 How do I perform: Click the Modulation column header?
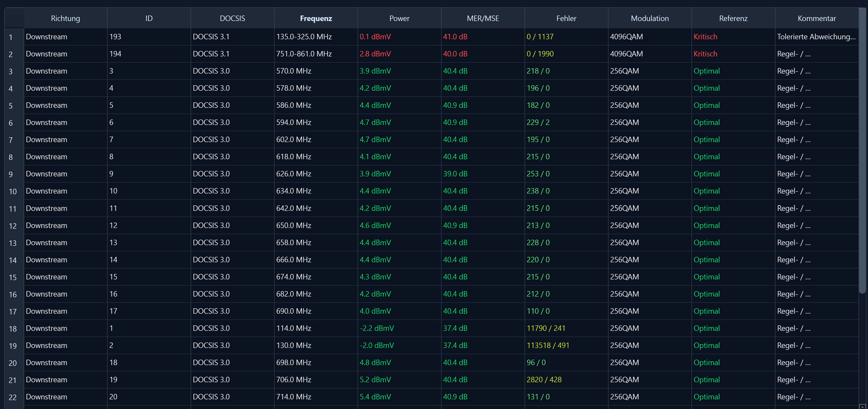pos(650,19)
